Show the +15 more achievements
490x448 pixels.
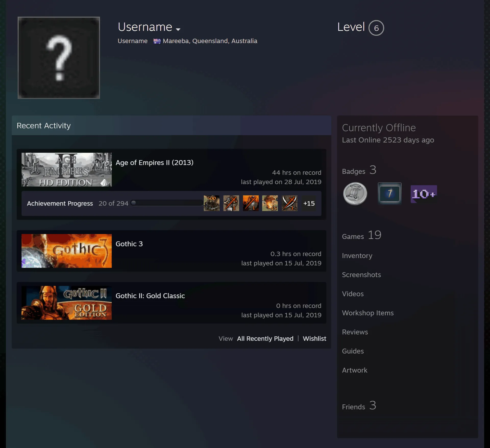(309, 203)
